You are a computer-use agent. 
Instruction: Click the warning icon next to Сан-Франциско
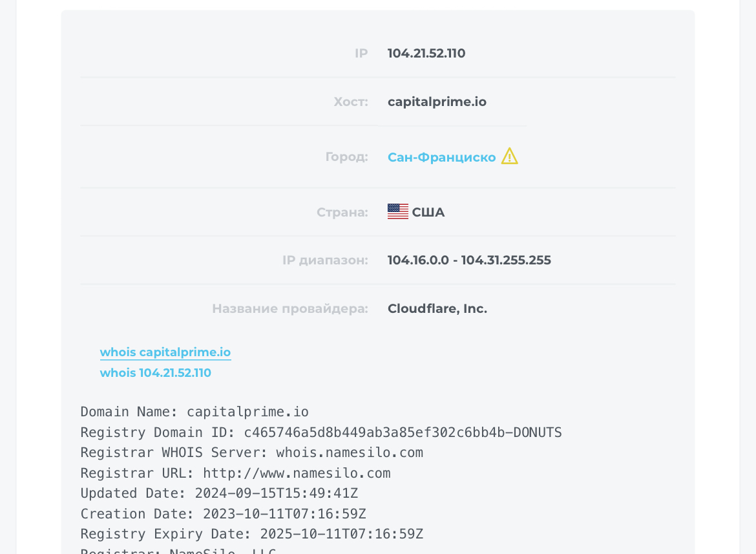509,156
